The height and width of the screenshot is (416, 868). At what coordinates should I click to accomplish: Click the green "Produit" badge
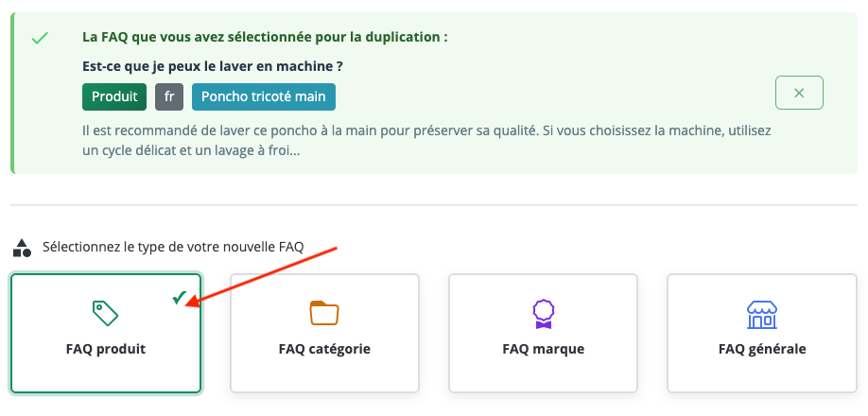coord(114,96)
